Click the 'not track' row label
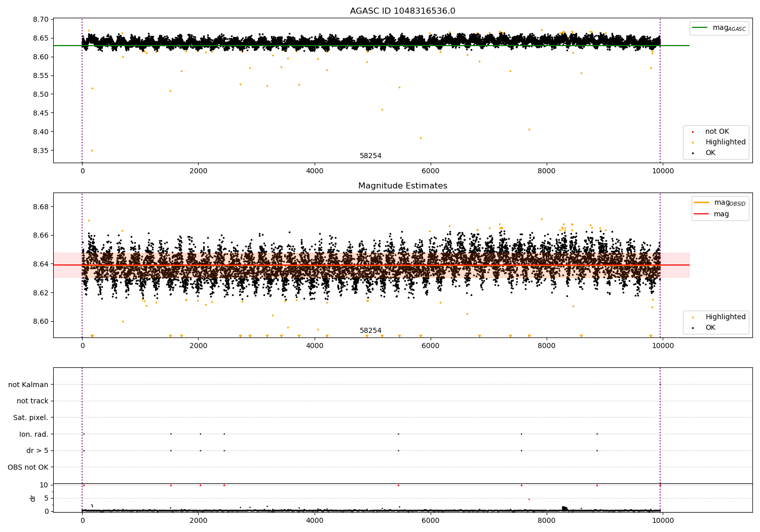This screenshot has width=760, height=532. tap(32, 401)
